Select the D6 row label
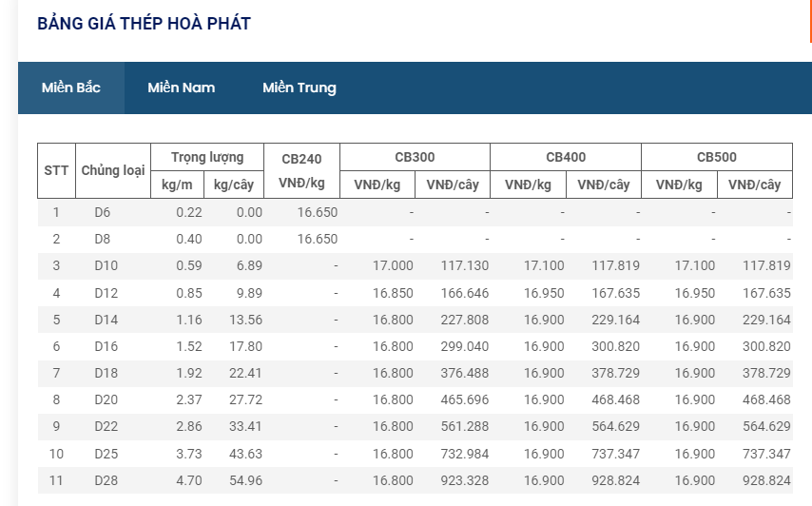This screenshot has height=506, width=812. coord(103,212)
